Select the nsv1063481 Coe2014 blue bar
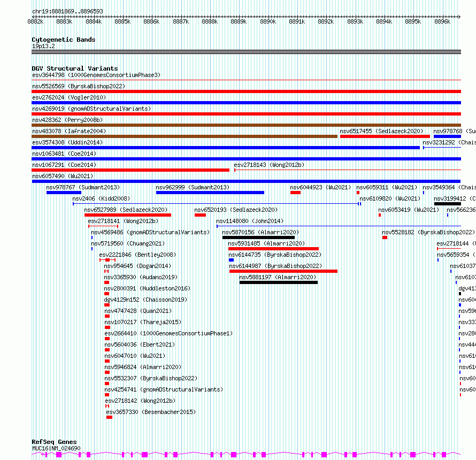 [x=246, y=159]
